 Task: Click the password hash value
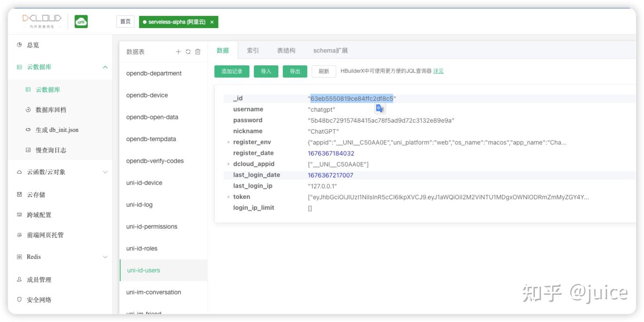381,120
